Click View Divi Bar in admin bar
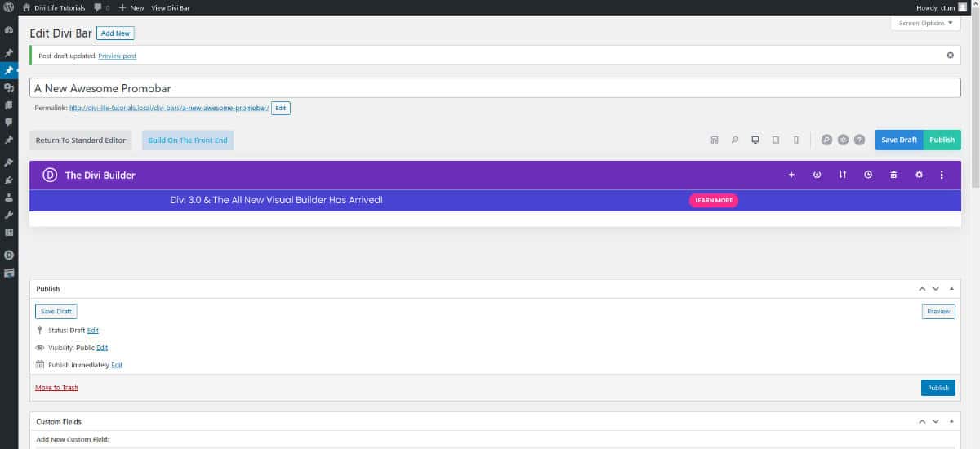980x449 pixels. coord(171,7)
